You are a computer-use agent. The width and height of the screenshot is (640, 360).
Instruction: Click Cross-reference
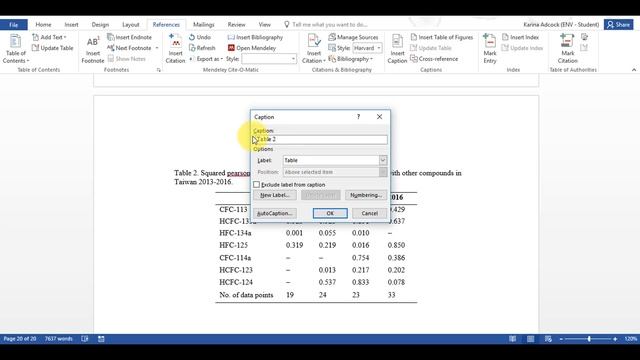pos(434,59)
